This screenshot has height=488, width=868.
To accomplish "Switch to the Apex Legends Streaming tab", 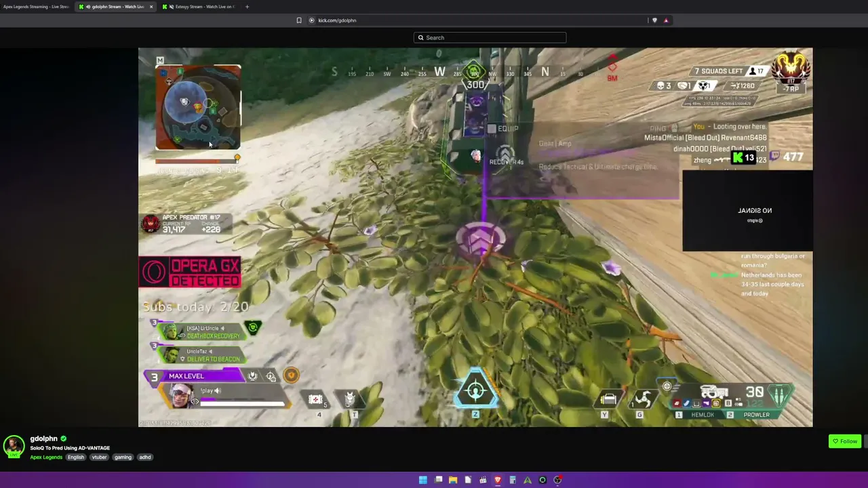I will (36, 7).
